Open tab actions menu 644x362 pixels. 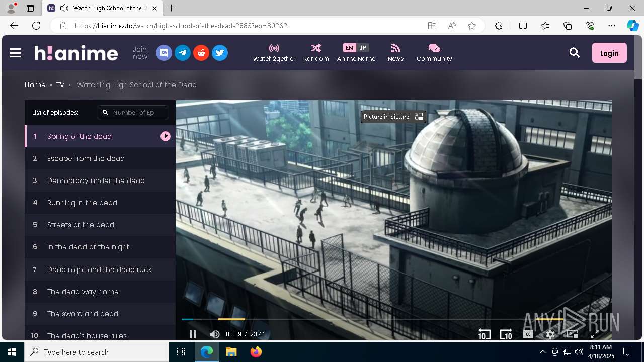click(x=30, y=8)
